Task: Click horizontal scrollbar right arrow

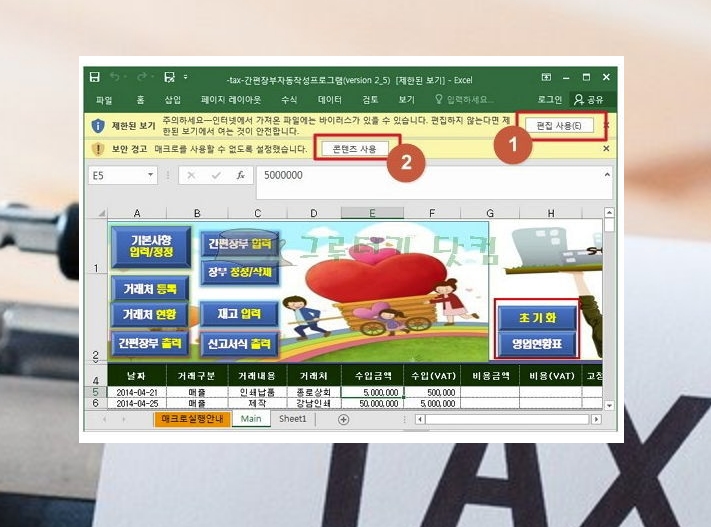Action: pos(596,420)
